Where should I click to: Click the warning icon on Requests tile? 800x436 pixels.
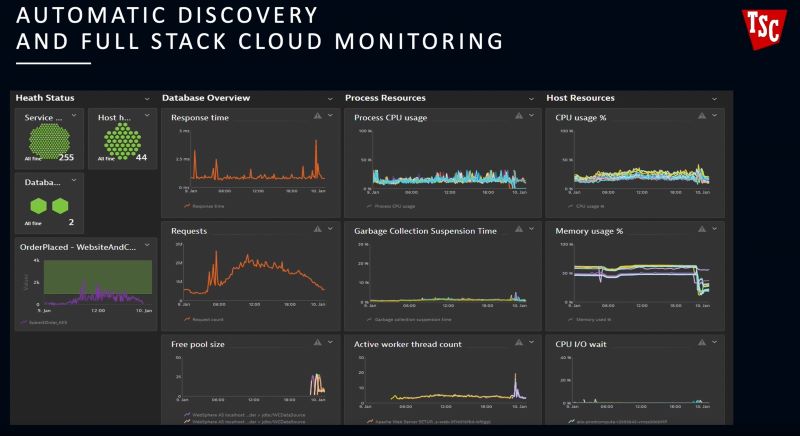point(318,229)
